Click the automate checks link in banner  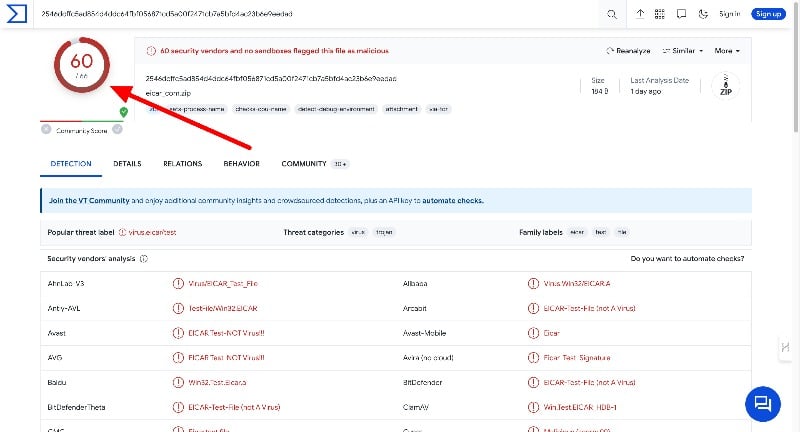(453, 200)
